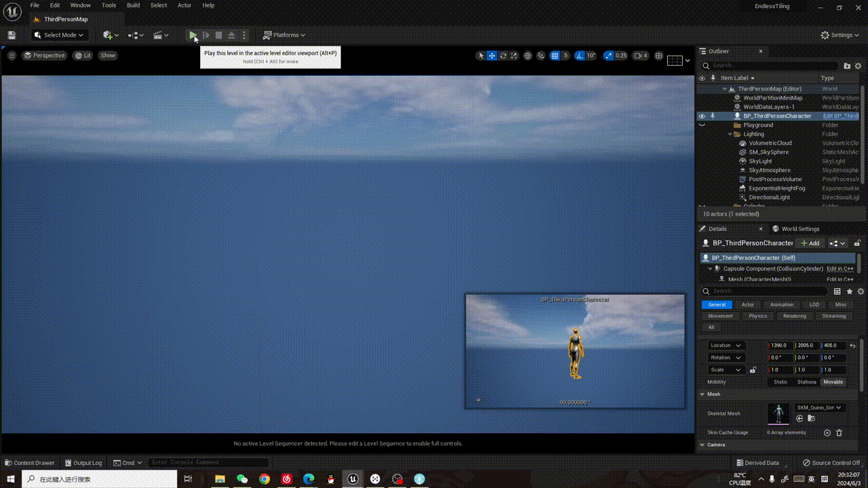Open the Location type dropdown
868x488 pixels.
point(726,346)
